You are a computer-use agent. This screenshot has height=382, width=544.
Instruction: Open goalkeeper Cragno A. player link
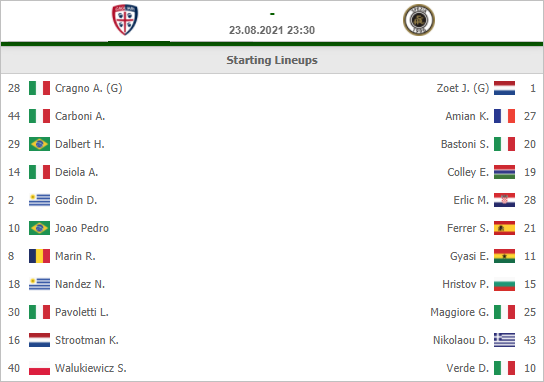coord(88,88)
